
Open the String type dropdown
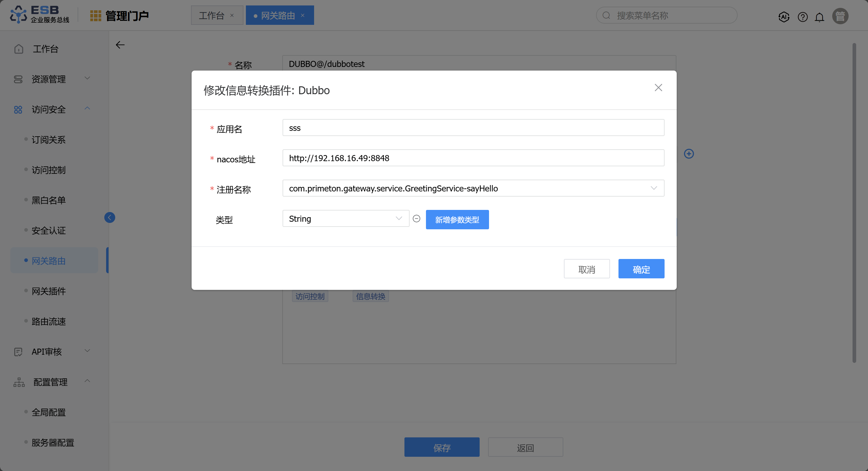click(345, 219)
